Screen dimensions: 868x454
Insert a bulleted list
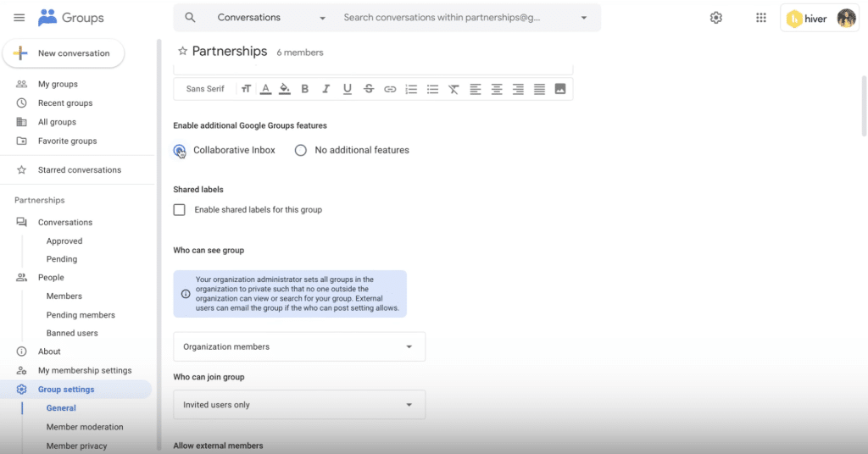432,89
